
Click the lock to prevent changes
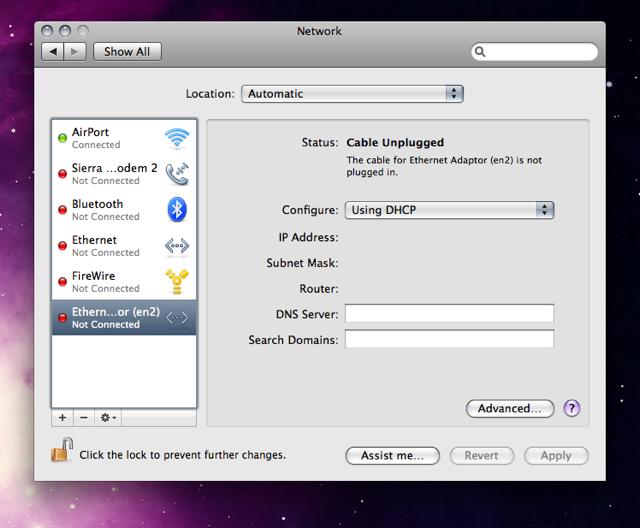point(62,450)
